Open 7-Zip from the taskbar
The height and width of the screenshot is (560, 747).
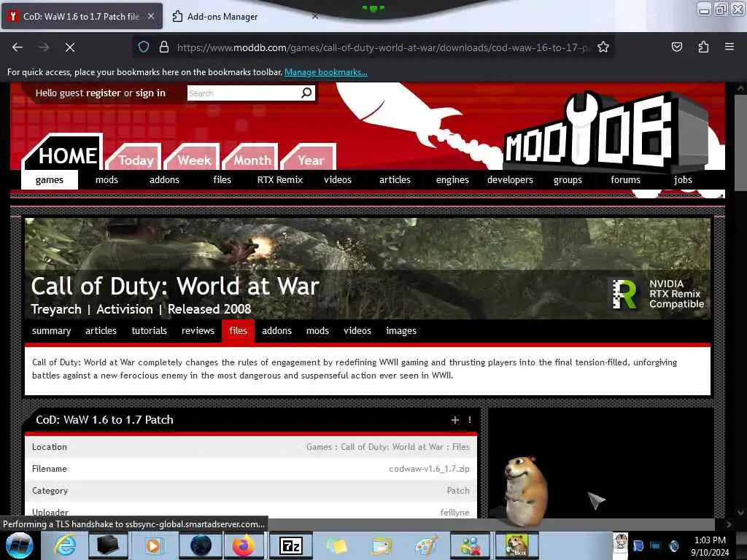[290, 545]
